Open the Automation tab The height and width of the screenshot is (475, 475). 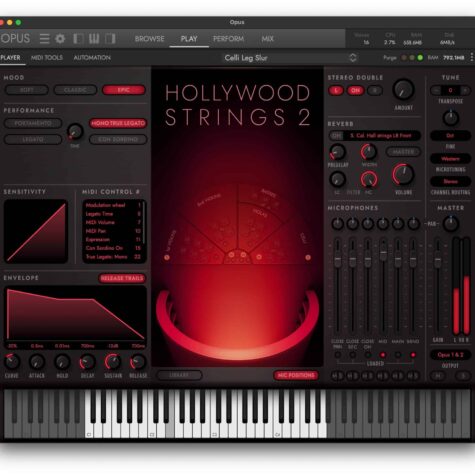92,58
